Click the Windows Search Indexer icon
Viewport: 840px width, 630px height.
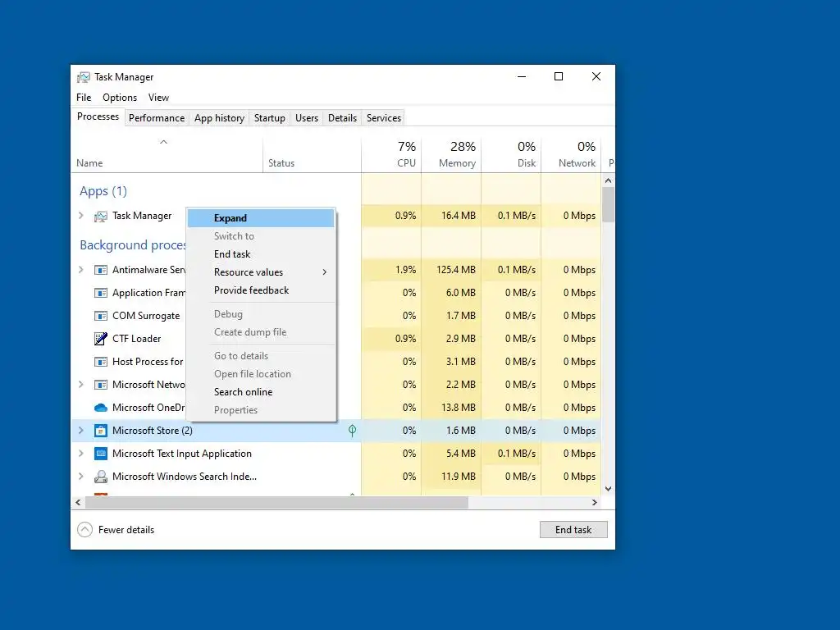coord(101,477)
